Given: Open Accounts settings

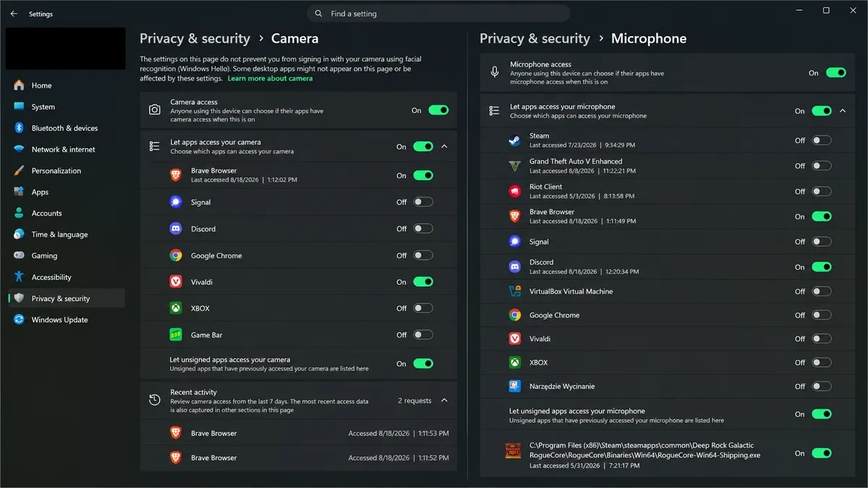Looking at the screenshot, I should [66, 213].
